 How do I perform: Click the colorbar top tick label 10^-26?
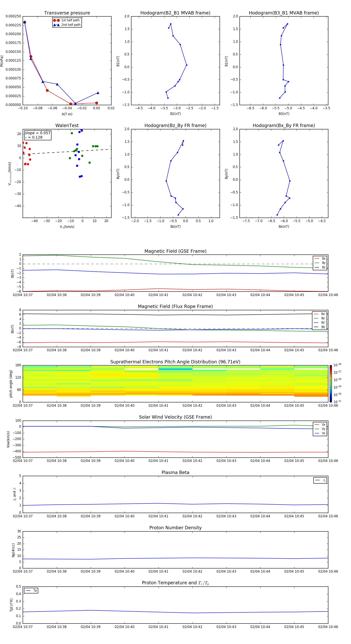[337, 365]
